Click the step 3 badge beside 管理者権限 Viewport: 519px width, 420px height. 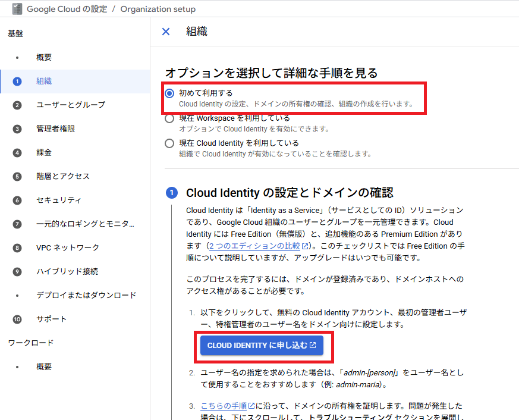coord(17,129)
